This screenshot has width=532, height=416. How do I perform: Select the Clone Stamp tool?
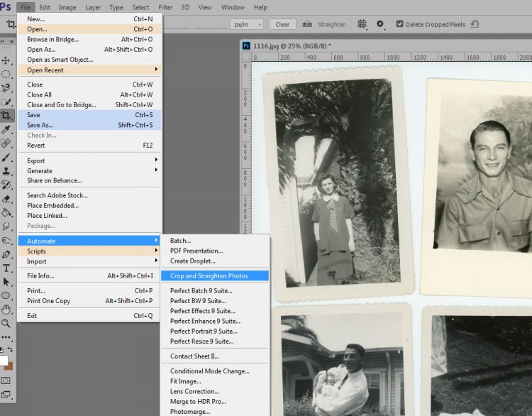[6, 171]
